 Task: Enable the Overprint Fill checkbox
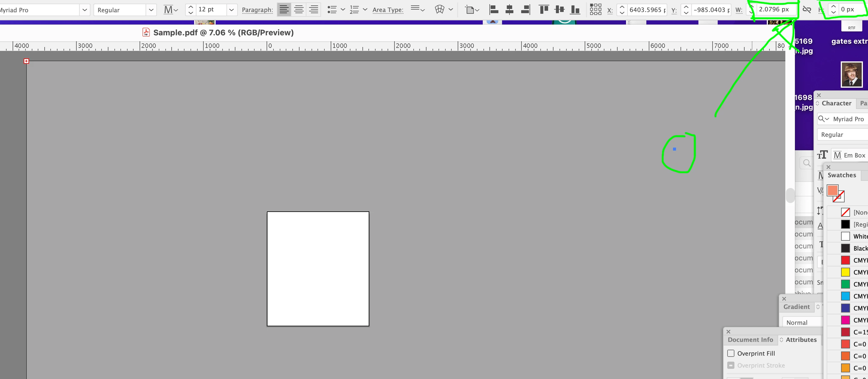(731, 353)
